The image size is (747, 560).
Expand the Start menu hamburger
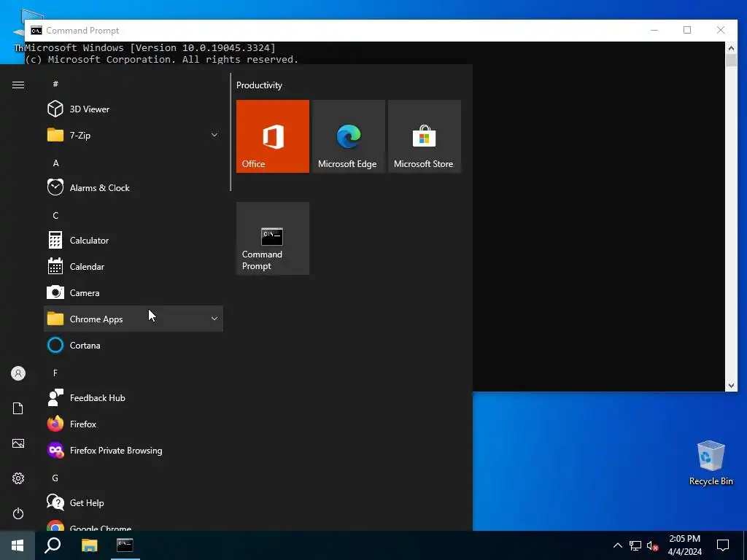18,85
